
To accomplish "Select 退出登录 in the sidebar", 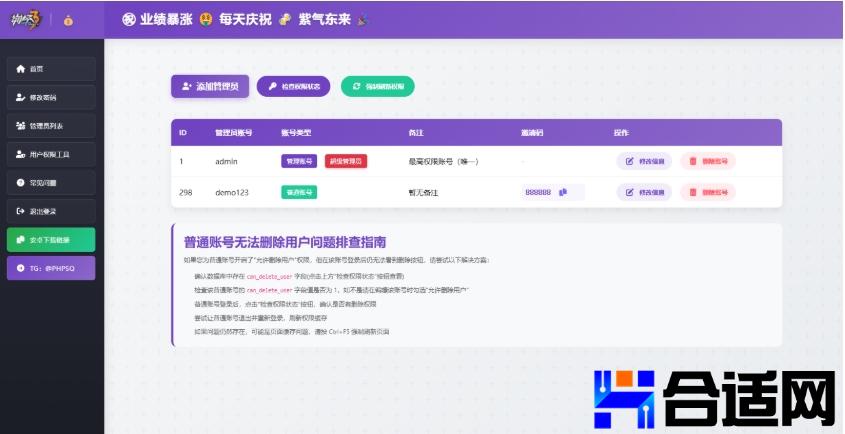I will pyautogui.click(x=50, y=212).
